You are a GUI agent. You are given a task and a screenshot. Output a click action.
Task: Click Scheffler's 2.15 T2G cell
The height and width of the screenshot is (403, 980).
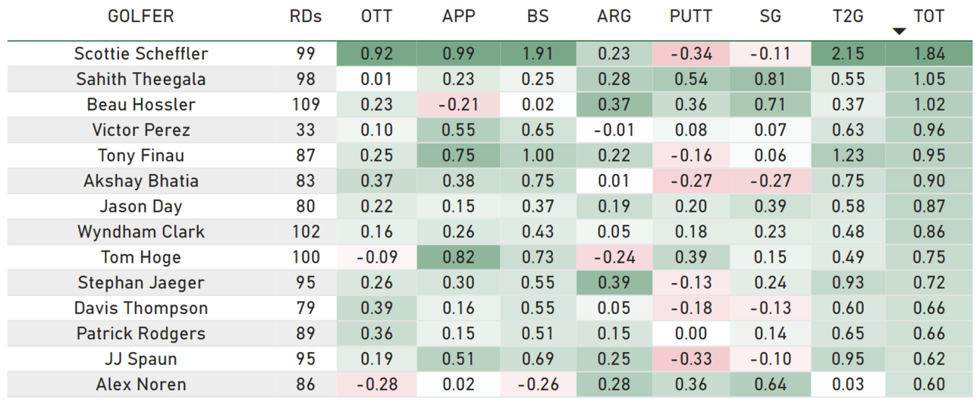[x=847, y=54]
